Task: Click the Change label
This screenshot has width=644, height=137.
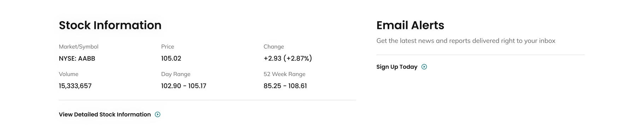Action: [x=274, y=47]
